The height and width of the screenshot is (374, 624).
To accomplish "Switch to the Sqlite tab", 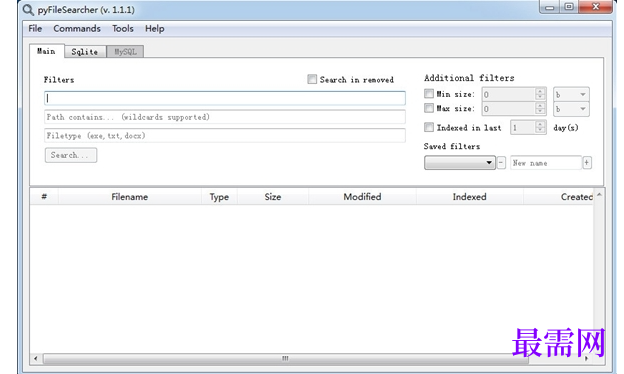I will (x=85, y=52).
